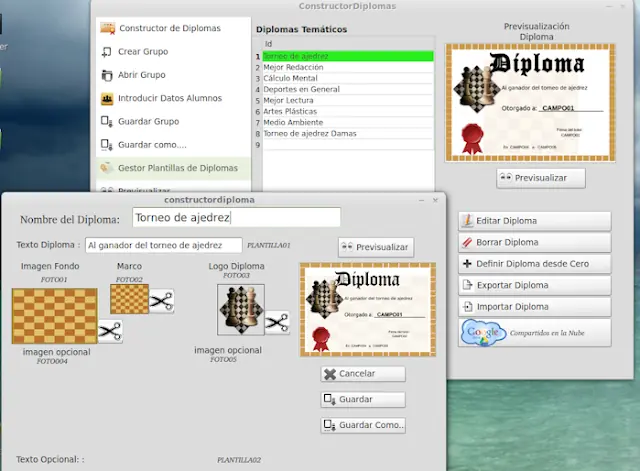640x471 pixels.
Task: Click scissors icon beside Logo Diploma
Action: click(x=278, y=323)
